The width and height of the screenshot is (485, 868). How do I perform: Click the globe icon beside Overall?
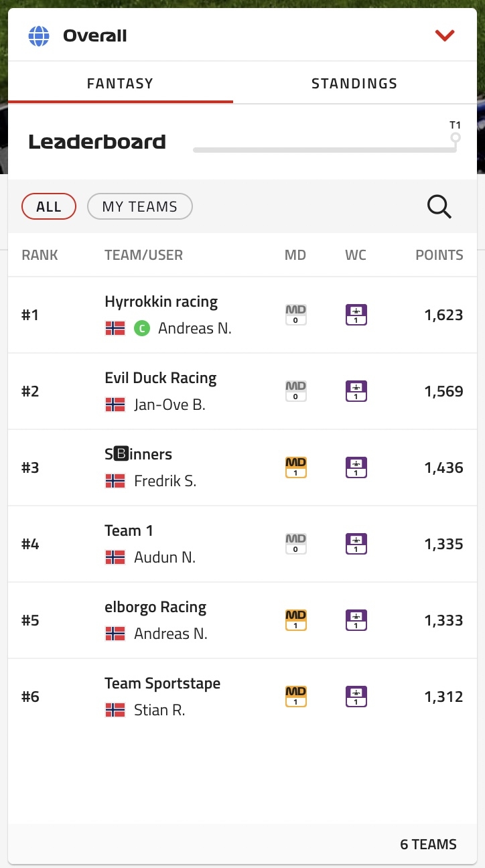[x=39, y=35]
